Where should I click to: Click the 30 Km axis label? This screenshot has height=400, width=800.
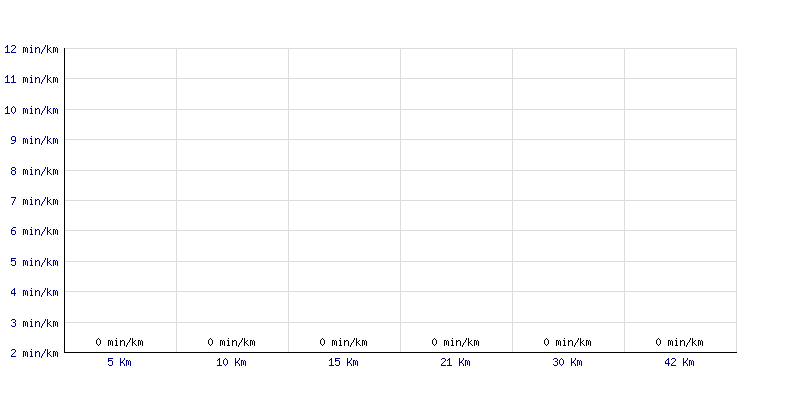tap(567, 363)
